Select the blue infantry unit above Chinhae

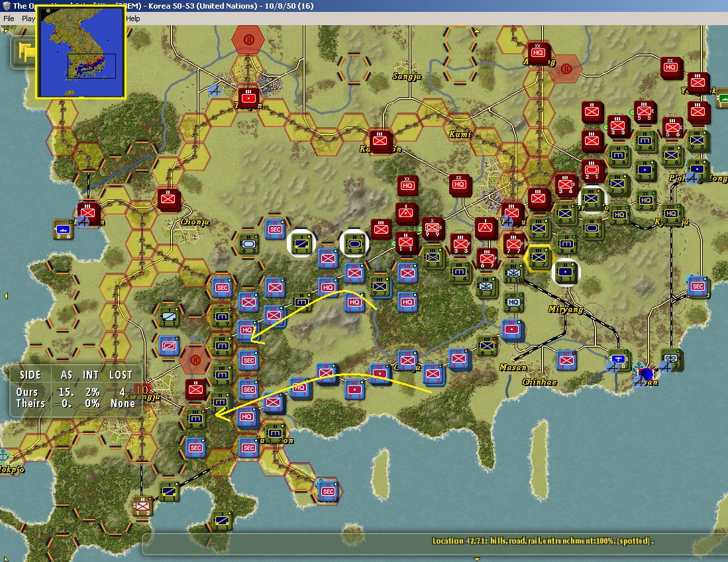click(x=566, y=359)
